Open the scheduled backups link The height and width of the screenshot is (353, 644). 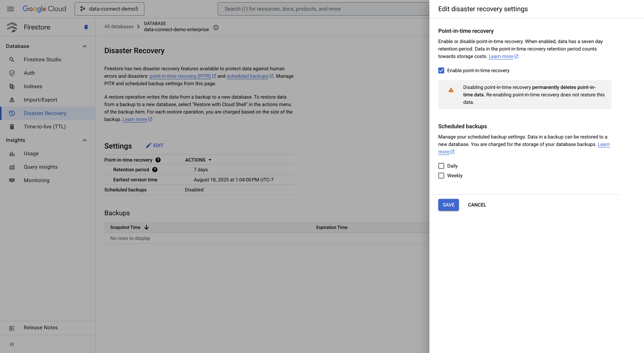coord(247,76)
